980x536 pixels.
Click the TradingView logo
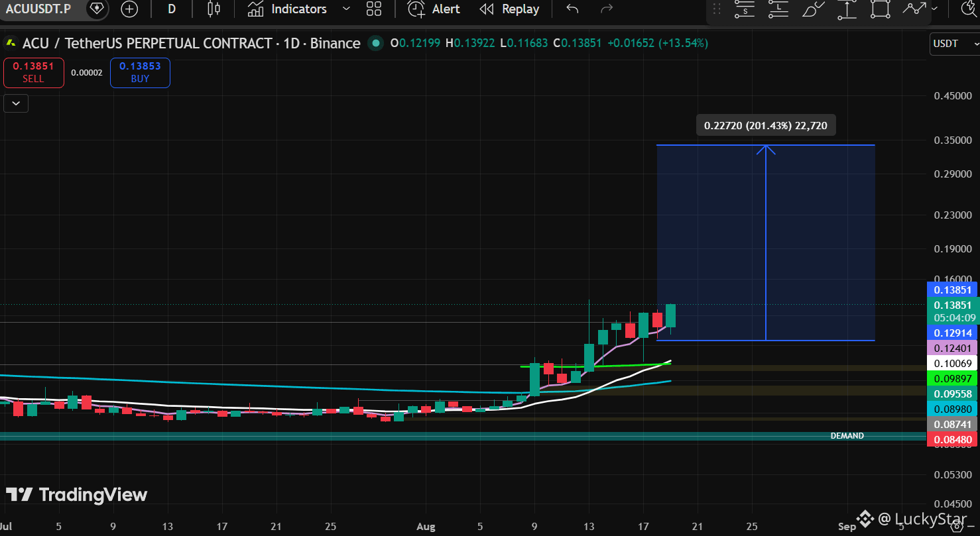coord(77,495)
